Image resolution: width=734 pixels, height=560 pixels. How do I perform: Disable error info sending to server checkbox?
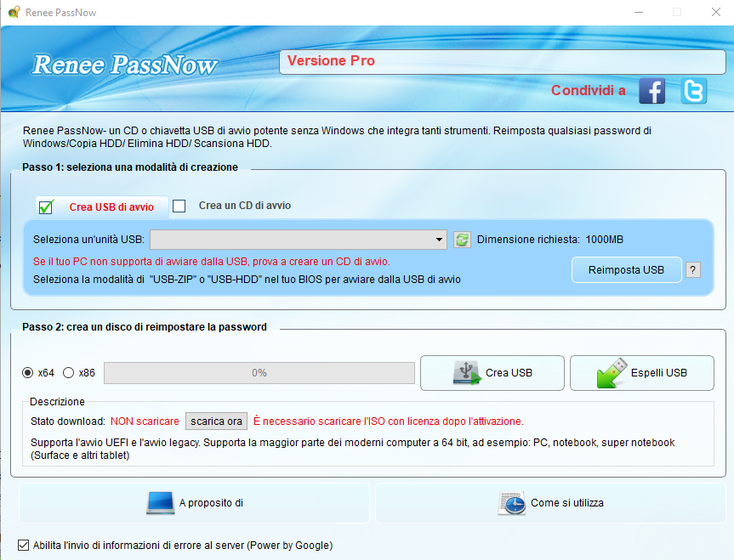(23, 545)
